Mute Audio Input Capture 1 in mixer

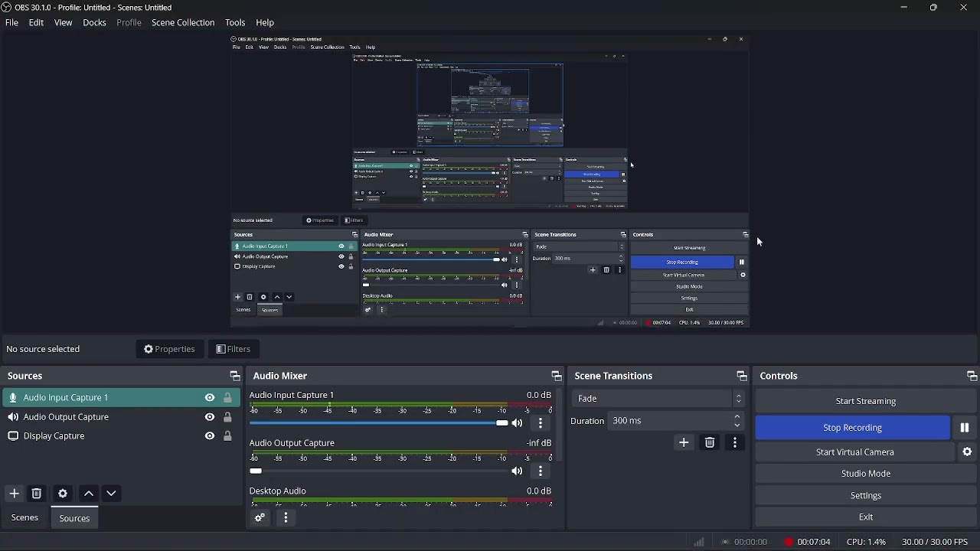(x=518, y=423)
